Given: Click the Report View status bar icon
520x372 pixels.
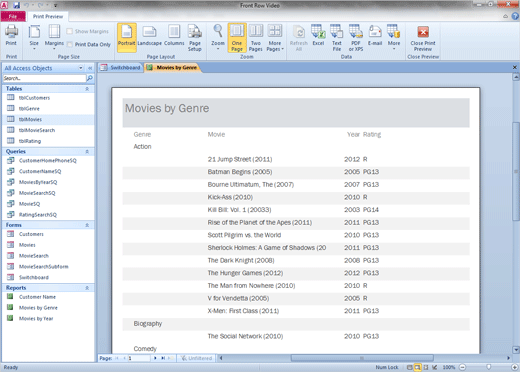Looking at the screenshot, I should click(x=409, y=367).
